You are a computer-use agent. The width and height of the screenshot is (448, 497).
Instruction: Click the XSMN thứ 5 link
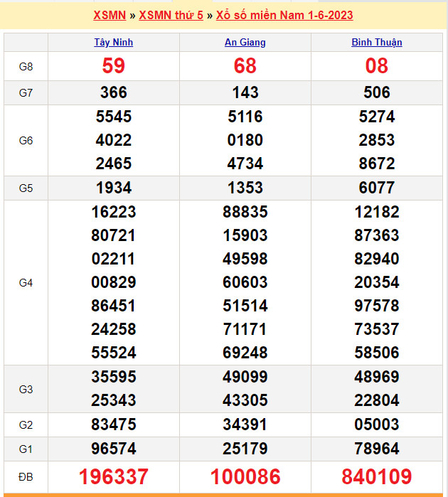click(x=171, y=15)
